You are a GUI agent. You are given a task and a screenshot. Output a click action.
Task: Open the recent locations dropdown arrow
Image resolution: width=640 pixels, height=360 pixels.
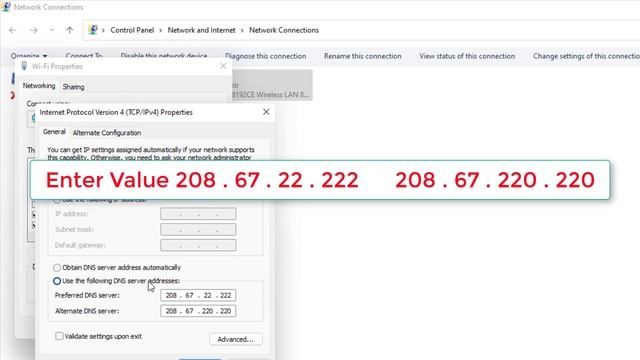(x=52, y=30)
